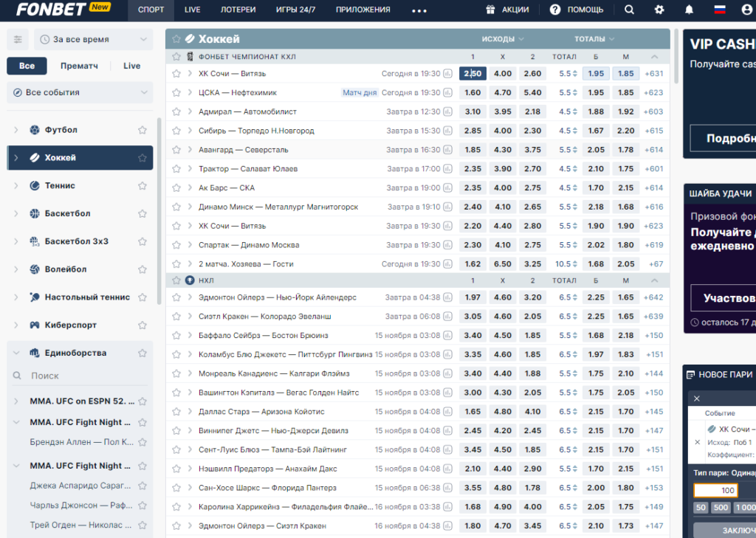The image size is (756, 538).
Task: Open the За все время period dropdown
Action: (94, 40)
